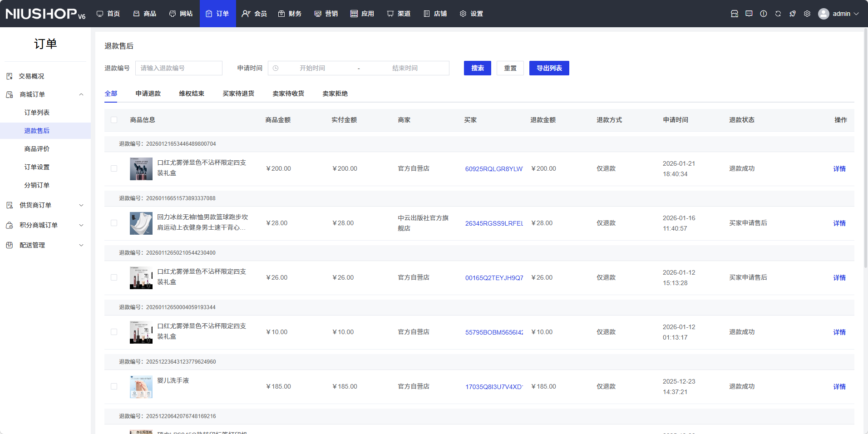868x434 pixels.
Task: Switch to the 买家待退货 tab
Action: 238,94
